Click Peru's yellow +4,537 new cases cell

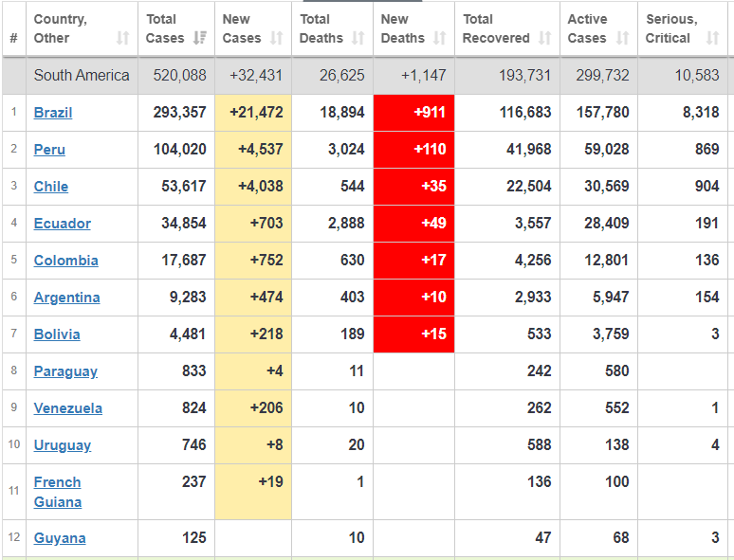[x=253, y=150]
